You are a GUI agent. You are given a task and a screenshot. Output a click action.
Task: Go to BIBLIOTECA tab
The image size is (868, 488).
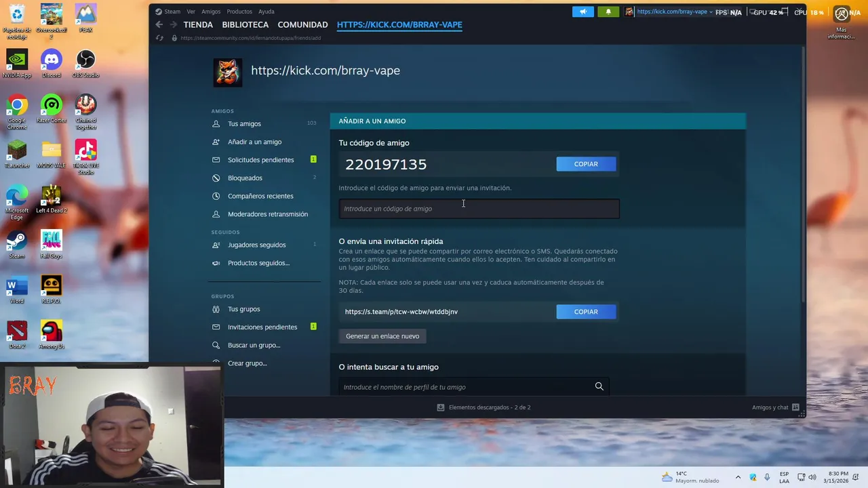point(245,24)
